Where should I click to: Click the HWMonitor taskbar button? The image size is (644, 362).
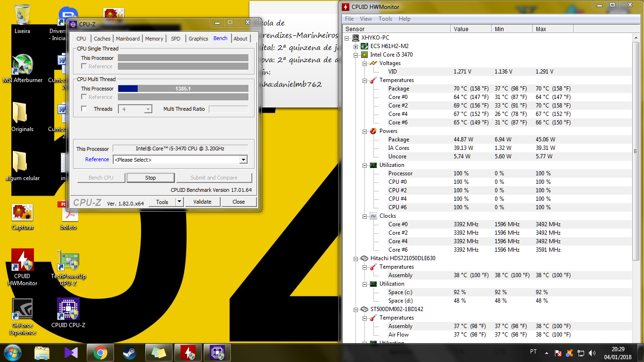pyautogui.click(x=188, y=353)
